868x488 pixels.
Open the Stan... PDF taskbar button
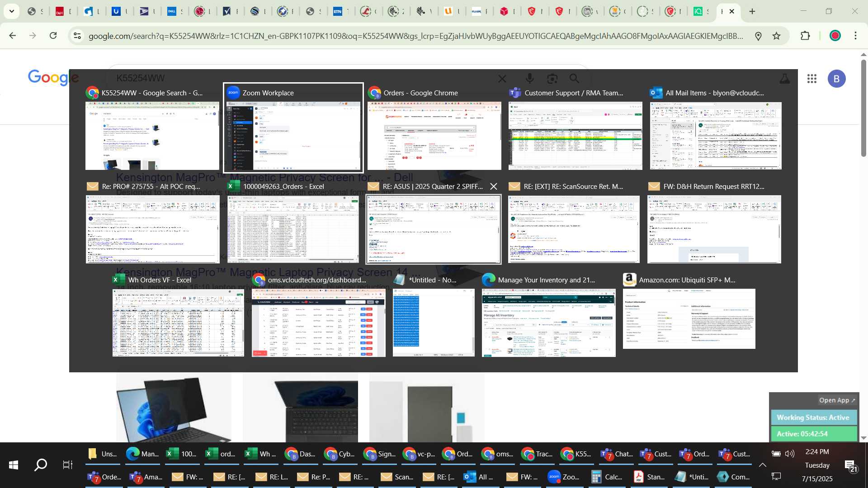(x=649, y=477)
